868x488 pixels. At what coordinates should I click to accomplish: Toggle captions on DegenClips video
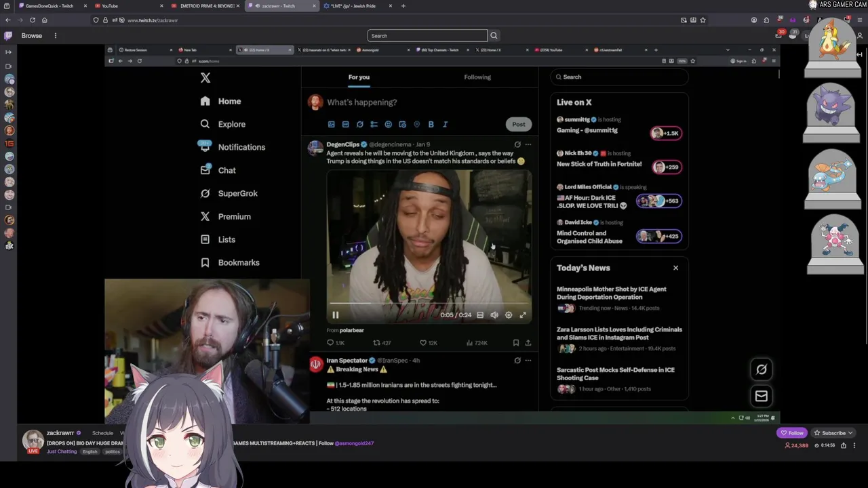pyautogui.click(x=480, y=314)
